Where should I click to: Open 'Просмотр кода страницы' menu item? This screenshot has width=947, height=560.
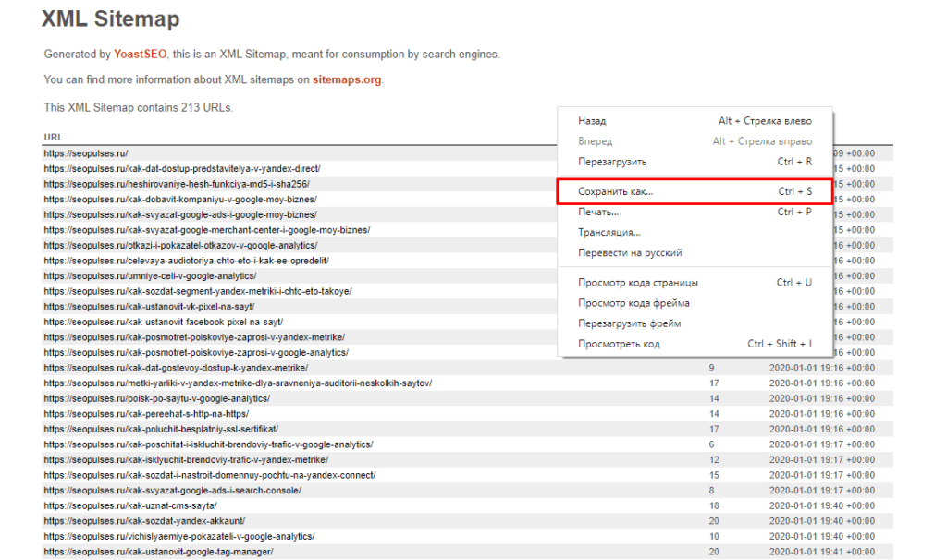coord(637,283)
